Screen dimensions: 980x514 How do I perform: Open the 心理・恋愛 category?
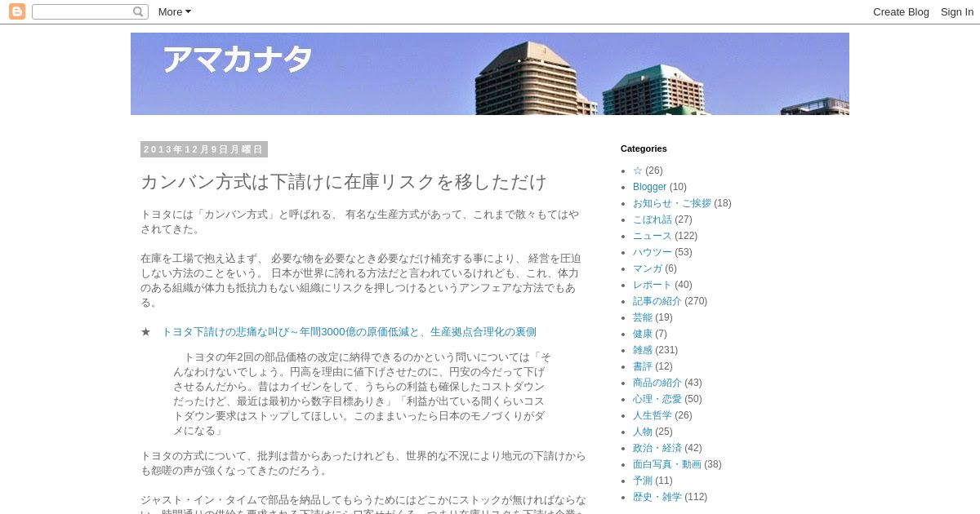click(x=657, y=399)
